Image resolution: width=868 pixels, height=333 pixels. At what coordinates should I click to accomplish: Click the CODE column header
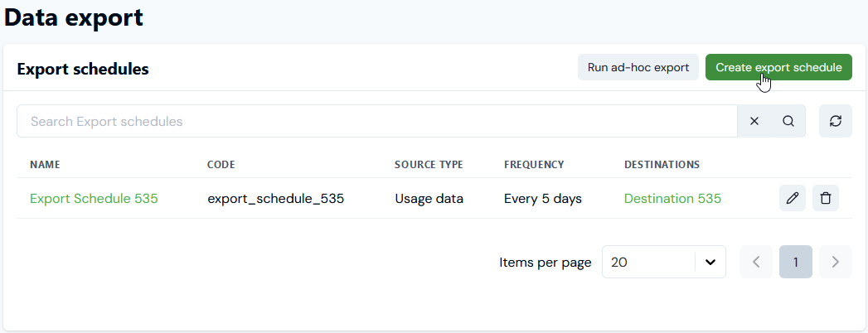click(x=221, y=164)
